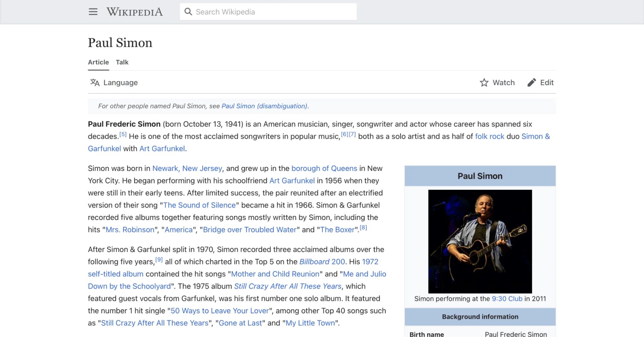Open the America song link
The width and height of the screenshot is (644, 337).
pos(179,230)
